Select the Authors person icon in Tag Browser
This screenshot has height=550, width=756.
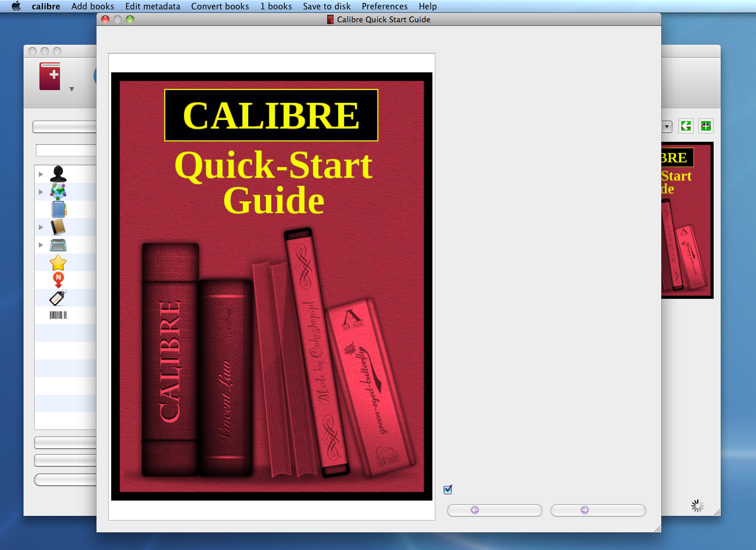click(x=58, y=174)
